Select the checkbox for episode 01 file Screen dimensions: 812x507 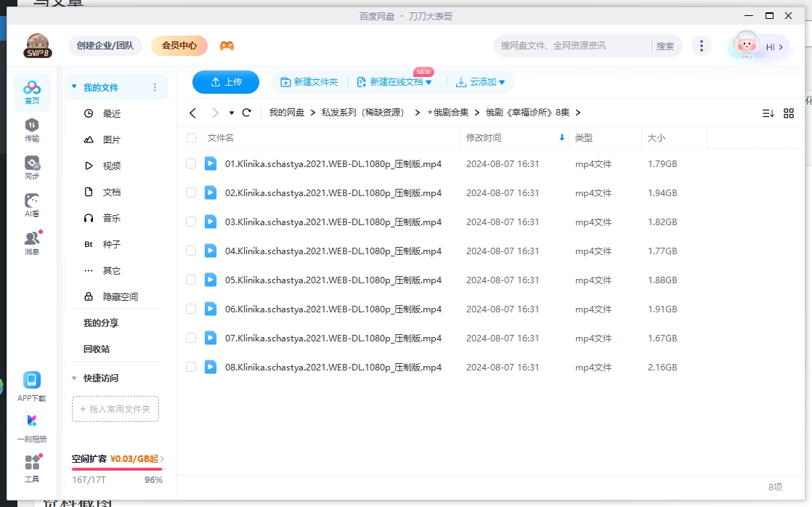coord(191,163)
